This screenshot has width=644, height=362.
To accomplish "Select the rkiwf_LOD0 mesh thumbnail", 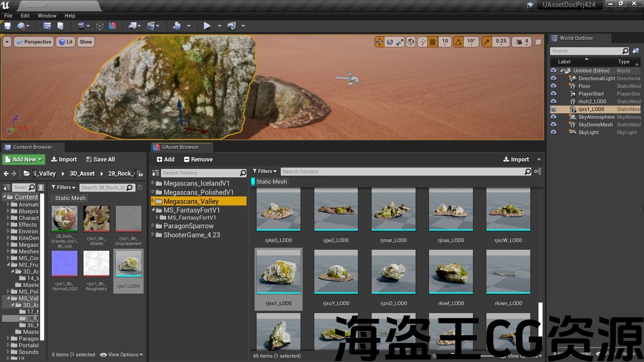I will pyautogui.click(x=451, y=272).
